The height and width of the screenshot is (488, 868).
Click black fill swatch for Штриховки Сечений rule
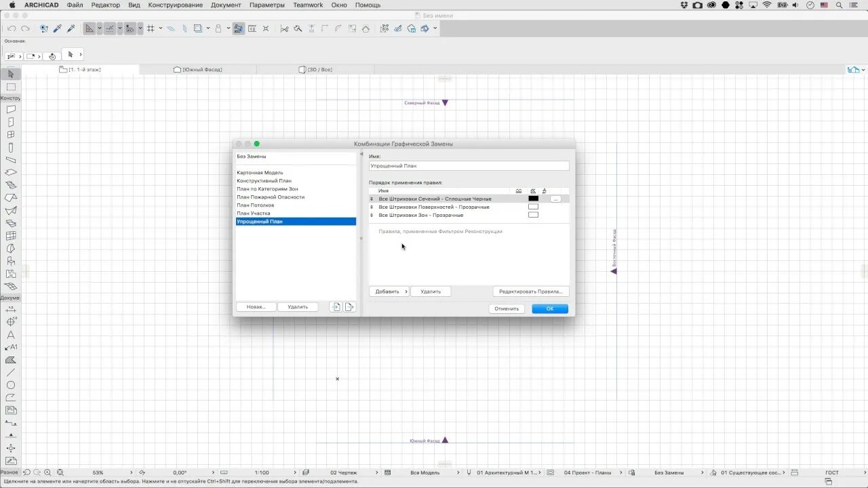coord(533,199)
